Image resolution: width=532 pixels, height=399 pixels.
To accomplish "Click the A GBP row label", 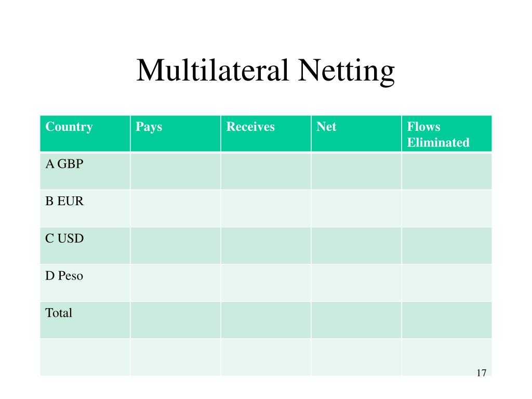I will (x=64, y=164).
